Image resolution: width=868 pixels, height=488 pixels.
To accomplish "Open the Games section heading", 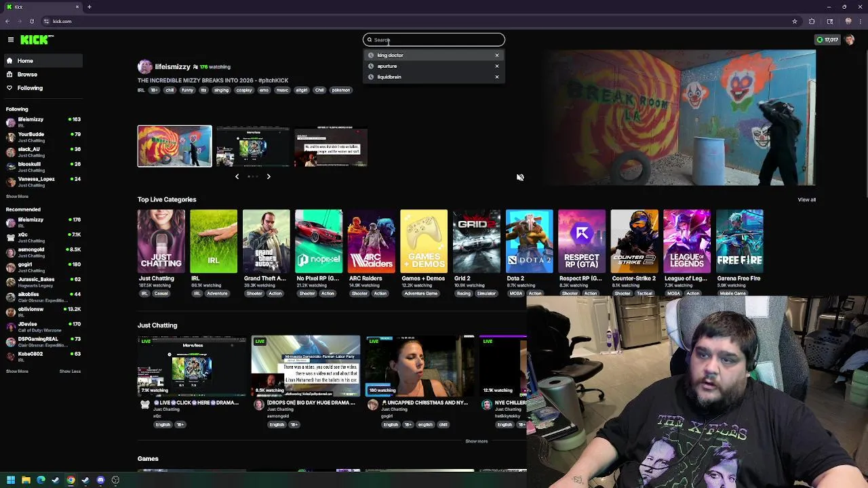I will (x=148, y=460).
